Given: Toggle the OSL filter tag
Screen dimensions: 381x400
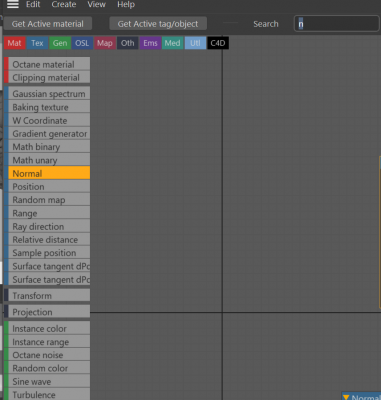Looking at the screenshot, I should [x=82, y=43].
